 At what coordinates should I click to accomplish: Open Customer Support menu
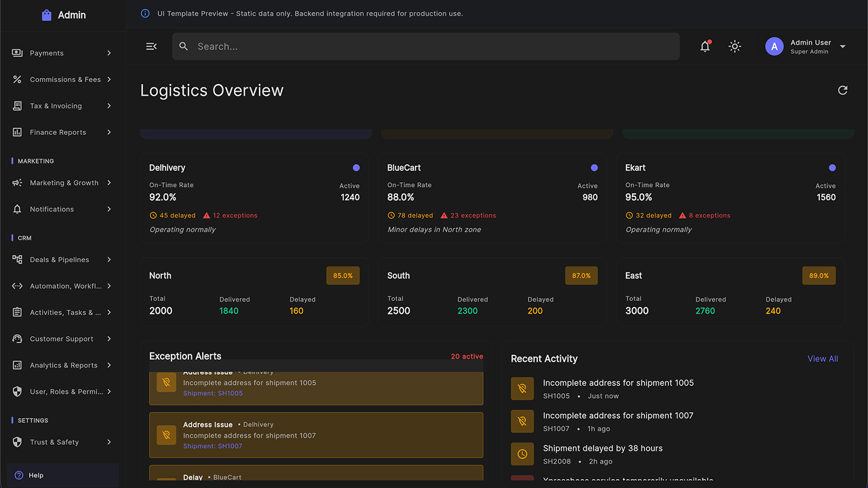tap(62, 339)
